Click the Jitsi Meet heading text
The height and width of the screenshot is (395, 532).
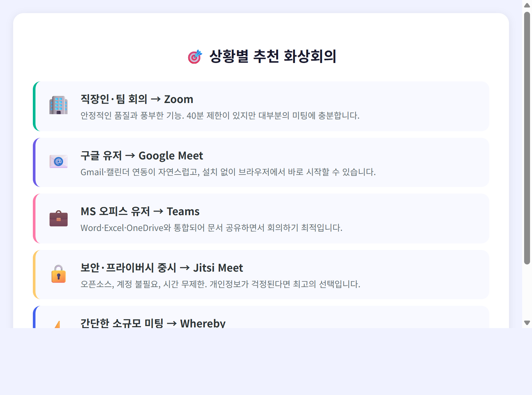(162, 268)
